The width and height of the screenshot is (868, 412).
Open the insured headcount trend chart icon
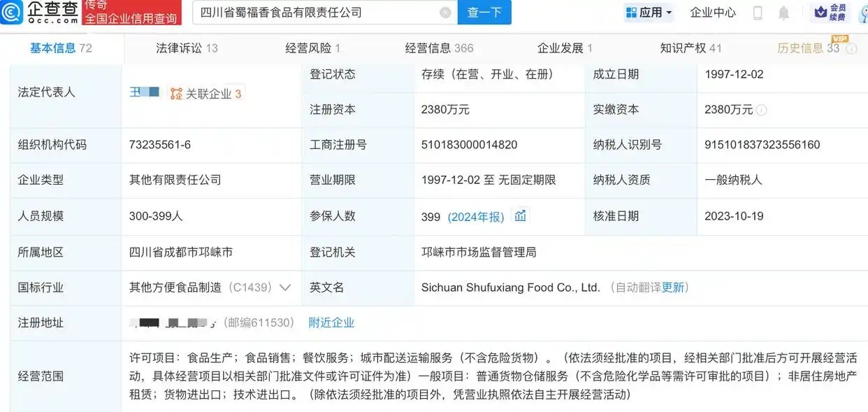[x=520, y=216]
